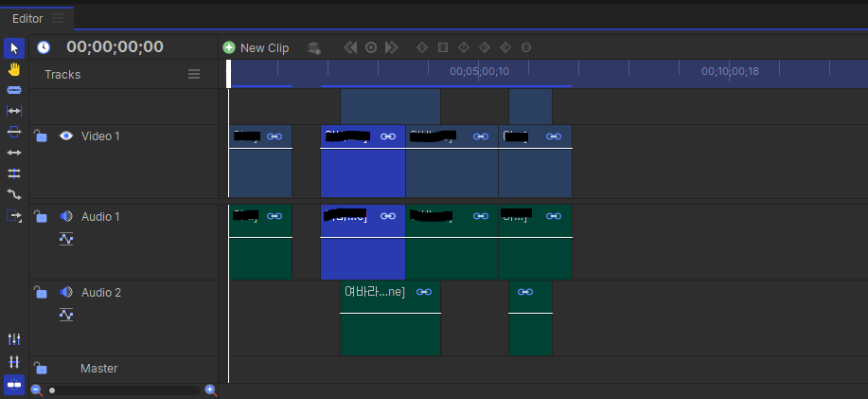The image size is (868, 399).
Task: Open the Tracks hamburger menu
Action: [194, 74]
